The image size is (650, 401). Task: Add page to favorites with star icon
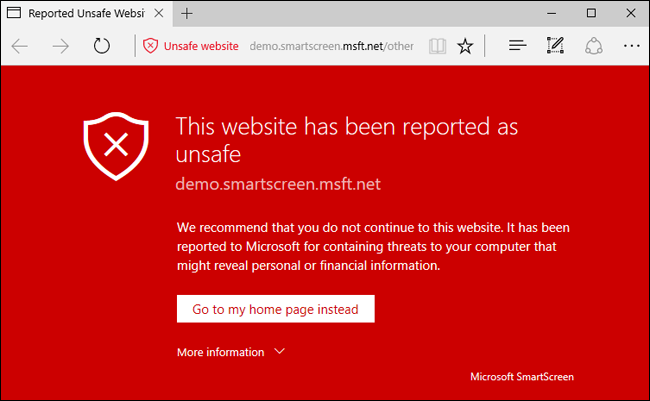465,46
